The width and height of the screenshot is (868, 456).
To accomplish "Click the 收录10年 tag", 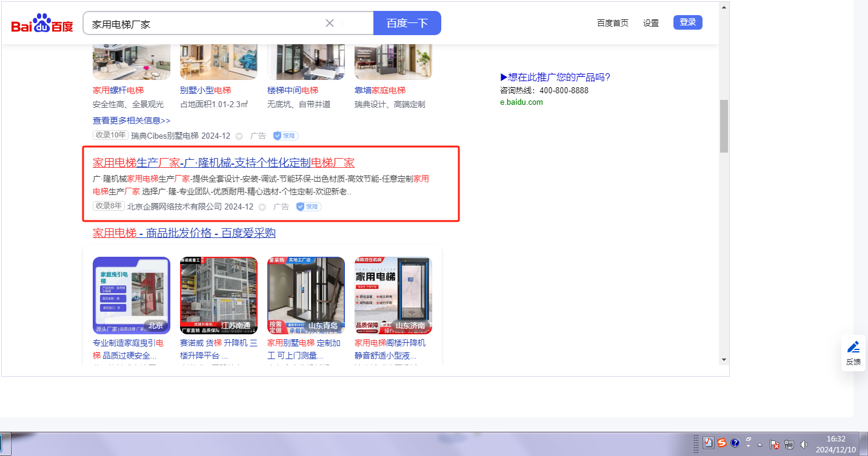I will click(x=110, y=136).
